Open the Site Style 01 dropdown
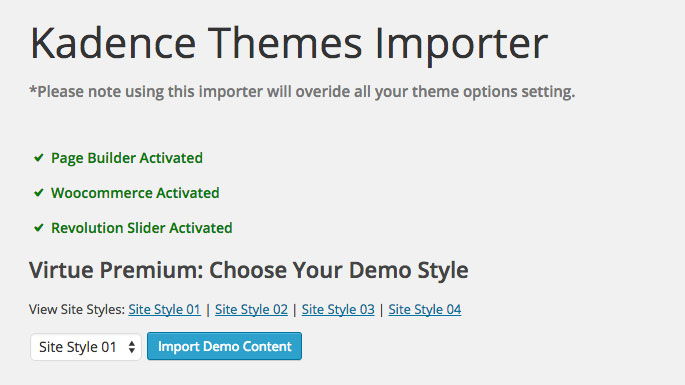This screenshot has height=385, width=685. tap(86, 347)
